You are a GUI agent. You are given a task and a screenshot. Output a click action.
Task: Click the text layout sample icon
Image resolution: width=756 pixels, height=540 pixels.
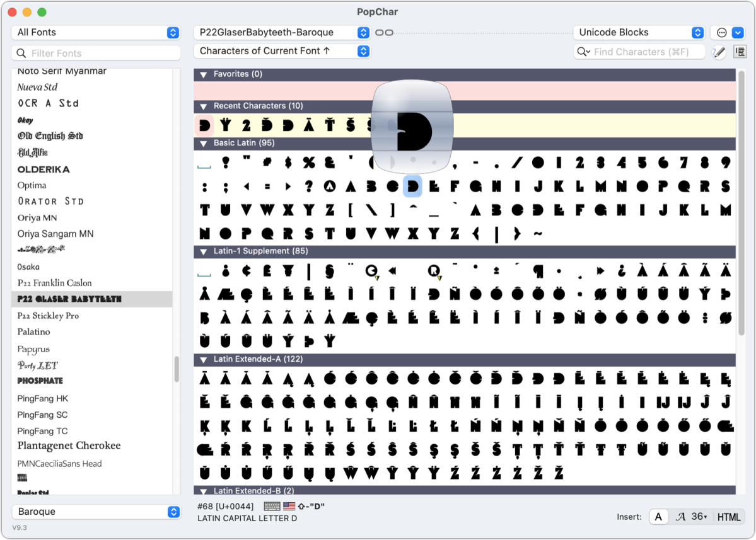(x=740, y=52)
